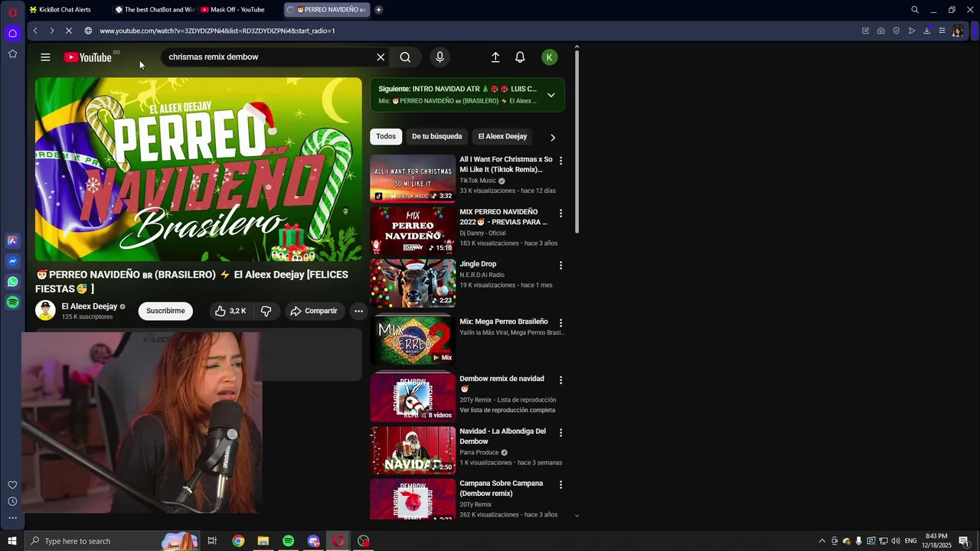Stop loading the current page
Viewport: 980px width, 551px height.
pos(68,31)
